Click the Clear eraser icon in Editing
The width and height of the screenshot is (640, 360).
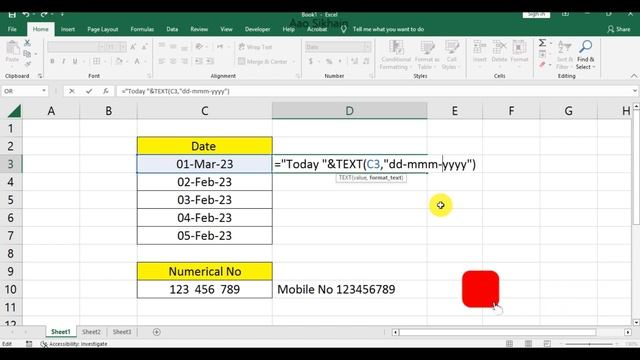[542, 65]
